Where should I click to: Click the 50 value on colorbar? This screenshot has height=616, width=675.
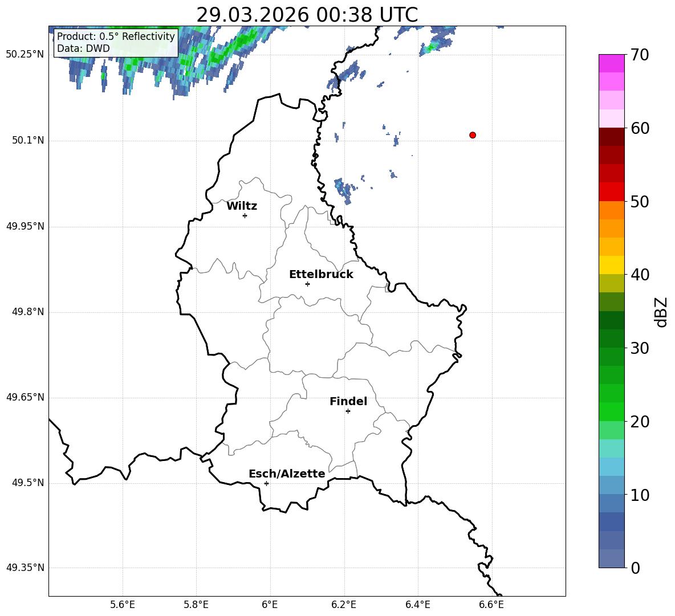[x=639, y=201]
